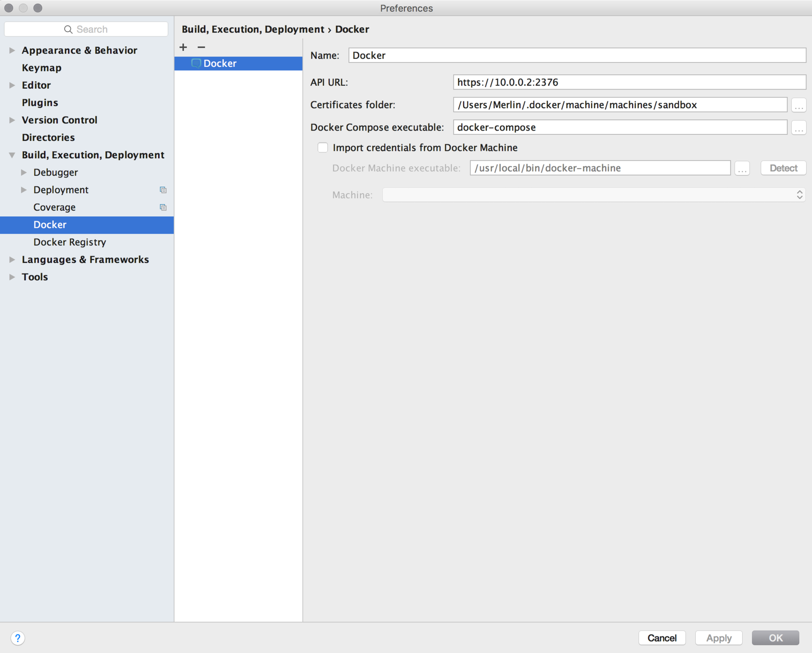The height and width of the screenshot is (653, 812).
Task: Click the API URL input field
Action: [629, 82]
